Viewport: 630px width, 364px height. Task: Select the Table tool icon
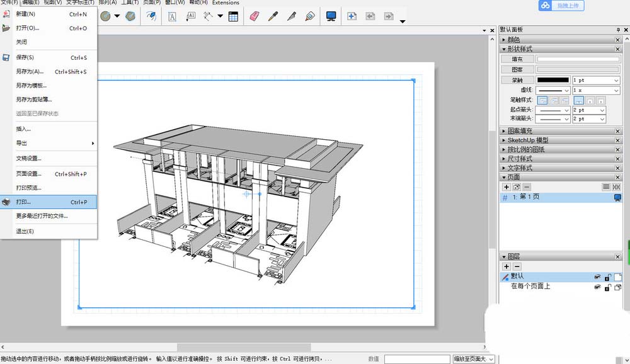[233, 16]
